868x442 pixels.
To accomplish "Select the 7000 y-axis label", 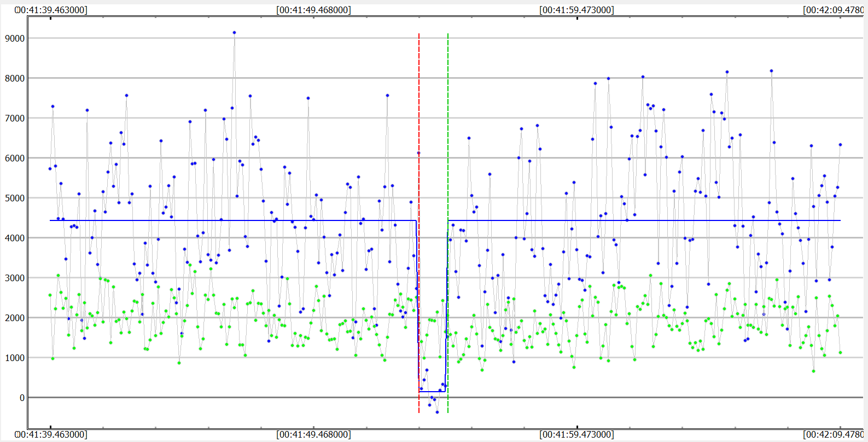I will [x=15, y=119].
